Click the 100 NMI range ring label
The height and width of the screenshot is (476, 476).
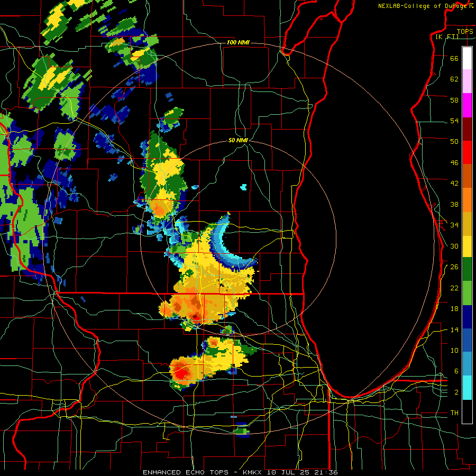point(238,42)
